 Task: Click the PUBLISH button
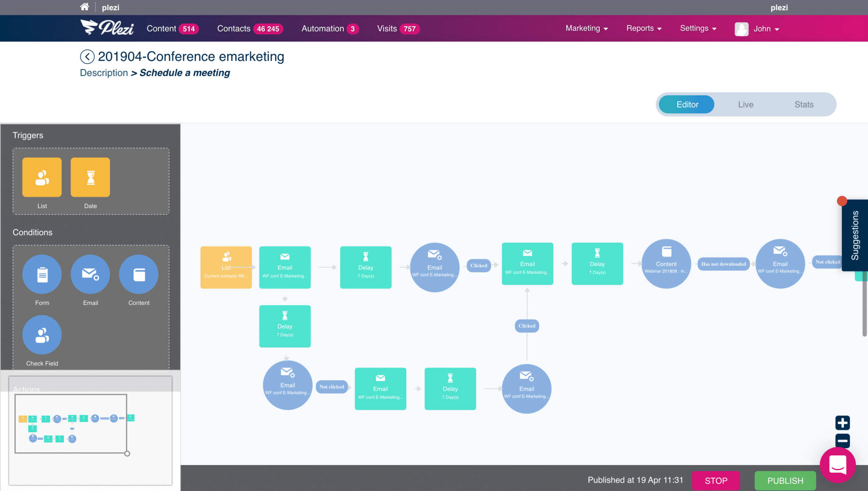click(x=785, y=481)
